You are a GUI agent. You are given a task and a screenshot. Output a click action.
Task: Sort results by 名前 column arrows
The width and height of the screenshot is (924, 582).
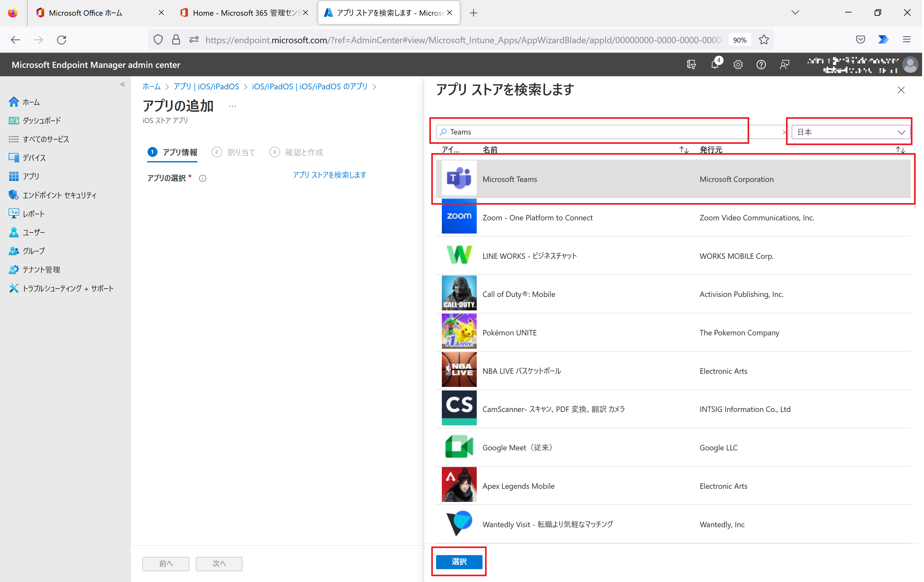point(684,150)
